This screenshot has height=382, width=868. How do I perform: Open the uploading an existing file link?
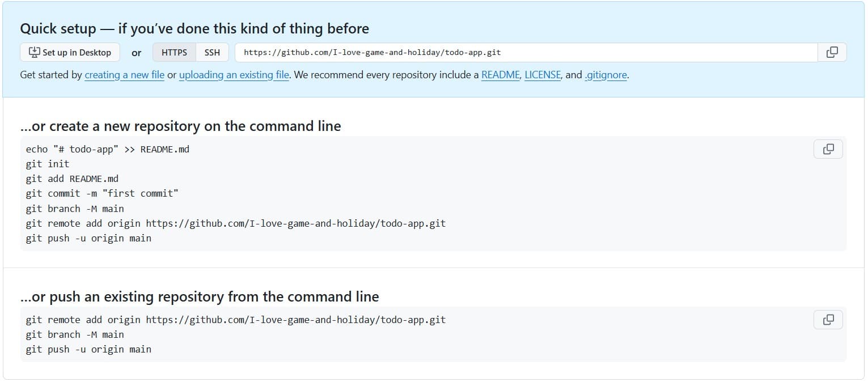tap(234, 75)
